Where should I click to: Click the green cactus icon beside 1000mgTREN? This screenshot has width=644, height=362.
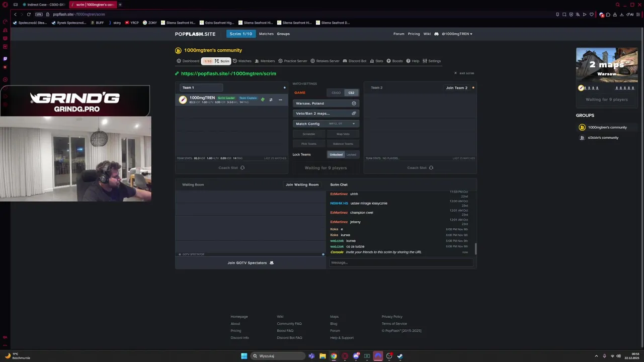[263, 100]
